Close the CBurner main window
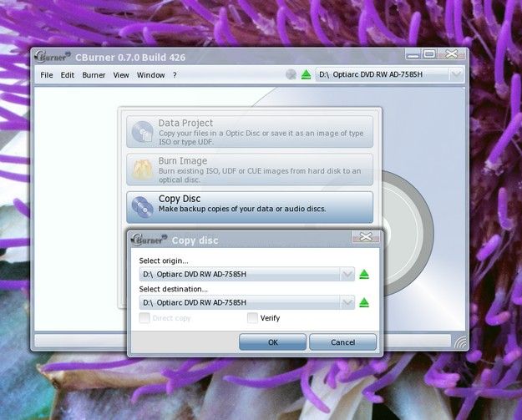Screen dimensions: 522x420 pos(451,54)
